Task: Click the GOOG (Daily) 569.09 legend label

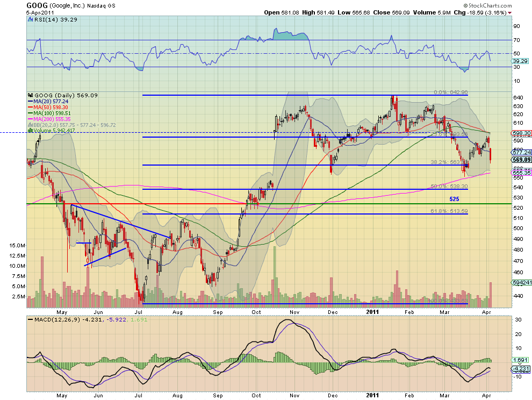Action: pyautogui.click(x=66, y=95)
